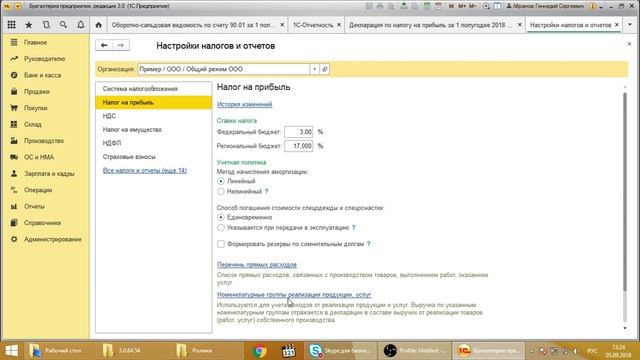Switch to 1C Бухгалтерия taskbar button
Image resolution: width=640 pixels, height=360 pixels.
pos(489,351)
